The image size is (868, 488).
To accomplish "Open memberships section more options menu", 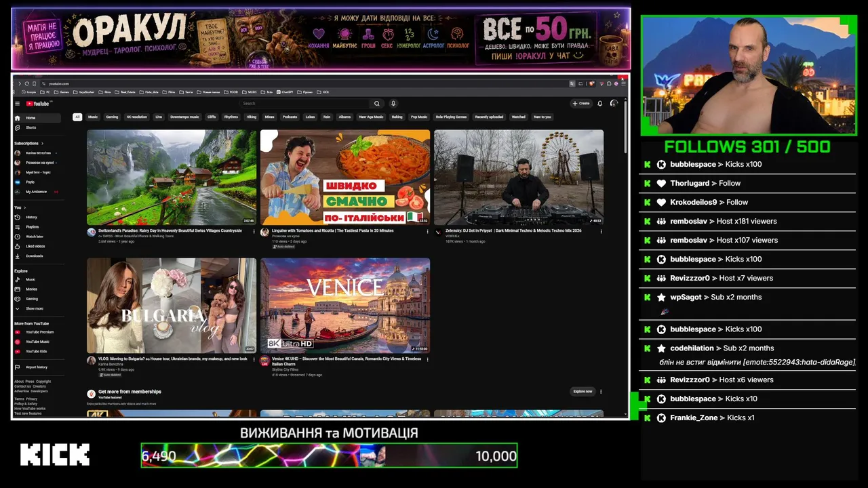I will click(x=601, y=391).
